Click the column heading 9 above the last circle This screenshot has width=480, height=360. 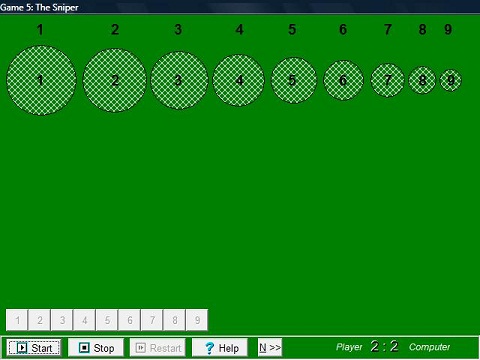click(x=448, y=30)
